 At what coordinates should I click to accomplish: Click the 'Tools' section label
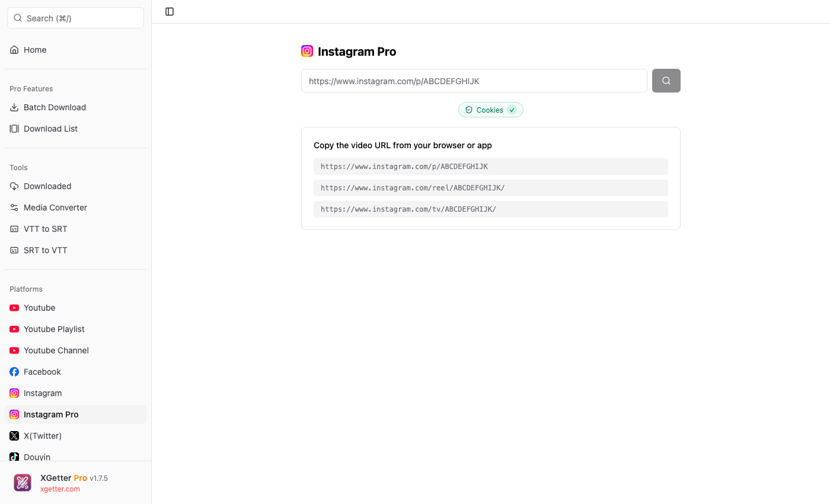pos(18,168)
